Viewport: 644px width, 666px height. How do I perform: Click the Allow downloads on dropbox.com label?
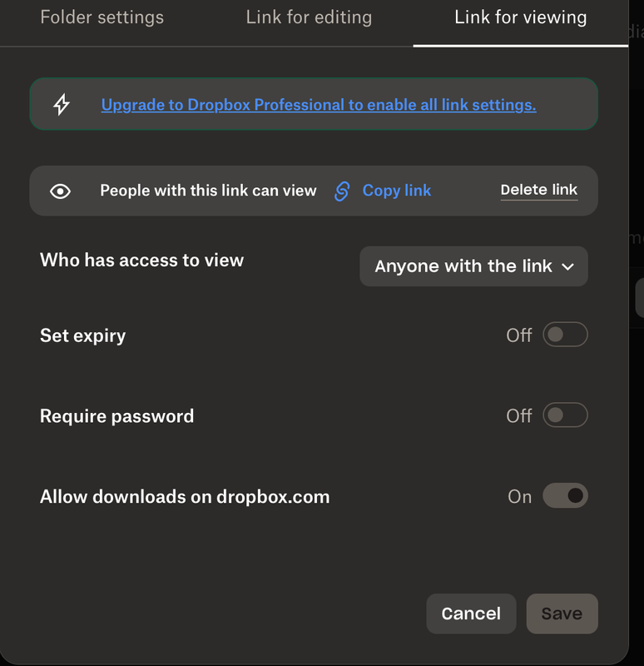(x=185, y=497)
